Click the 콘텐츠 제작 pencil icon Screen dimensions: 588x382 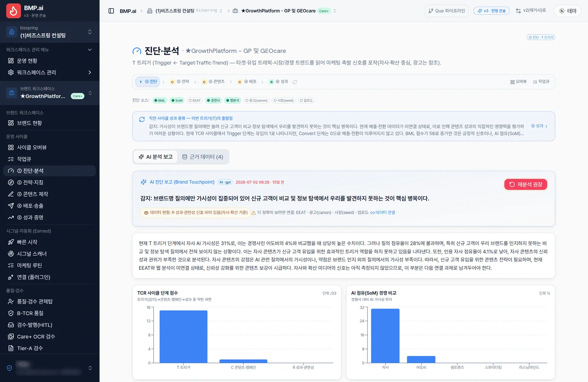(11, 194)
